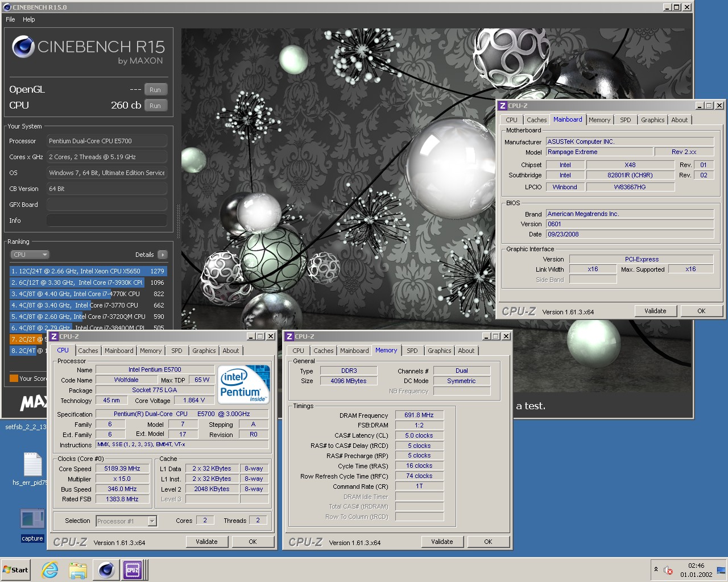Click the Info input field in Your System
The image size is (728, 582).
click(x=107, y=221)
